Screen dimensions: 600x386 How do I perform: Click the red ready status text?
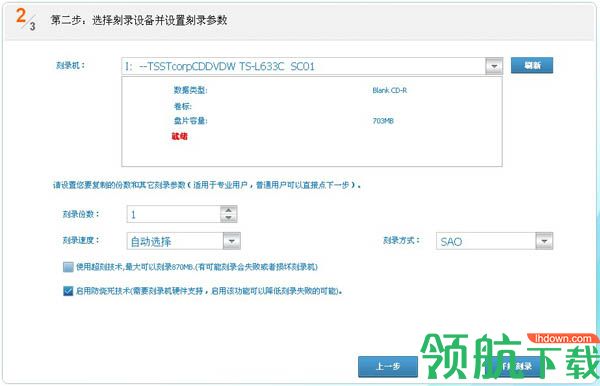tap(179, 136)
